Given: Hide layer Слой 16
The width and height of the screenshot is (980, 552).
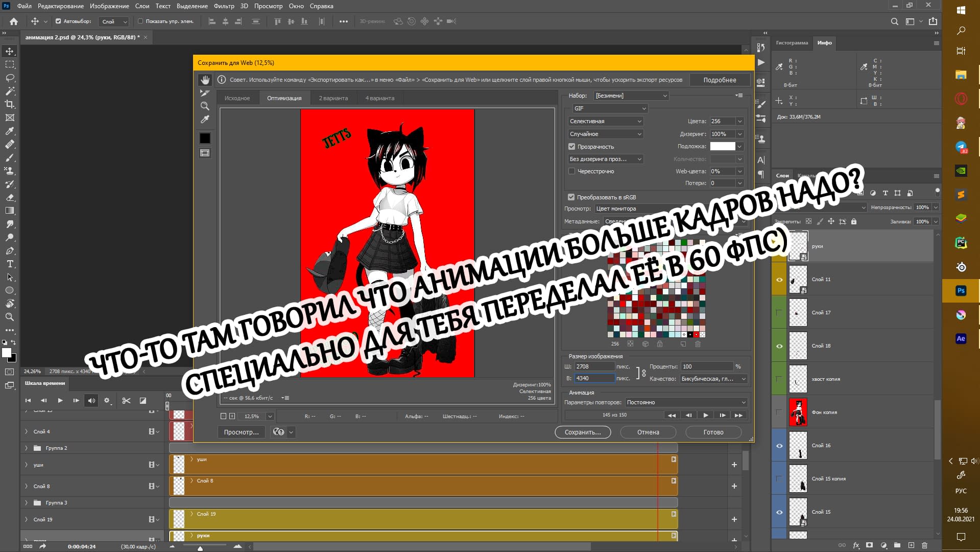Looking at the screenshot, I should 779,446.
